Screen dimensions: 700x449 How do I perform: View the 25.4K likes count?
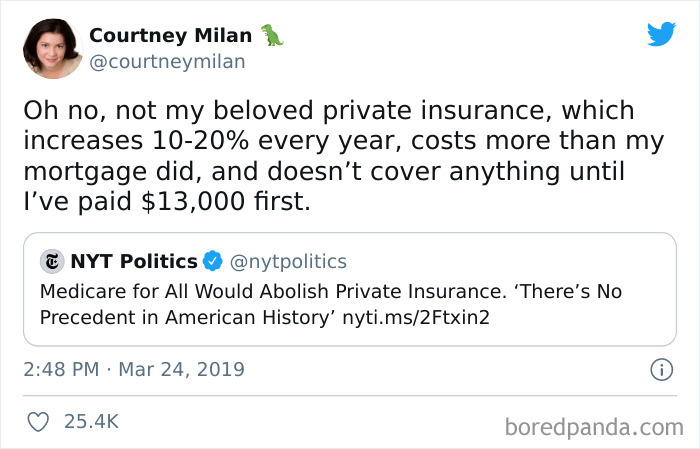[91, 422]
